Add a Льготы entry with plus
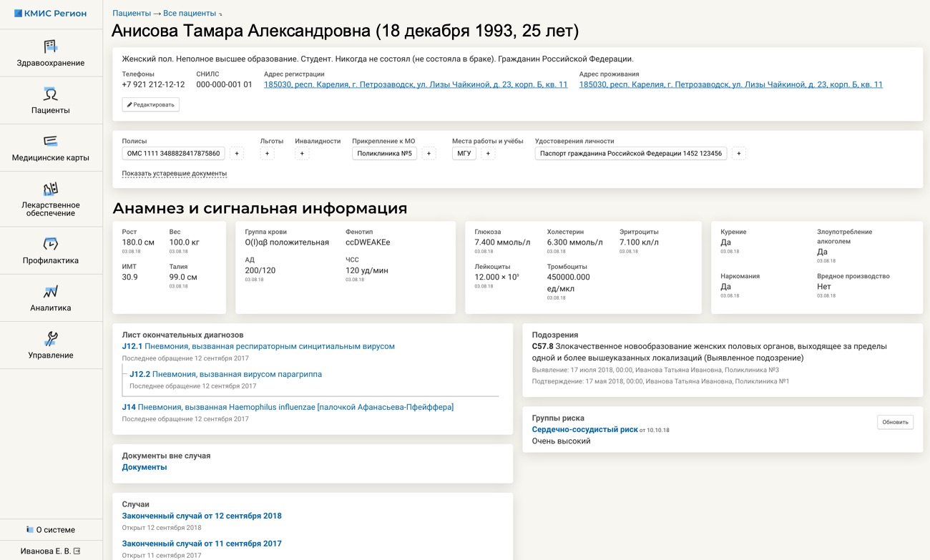Screen dimensions: 930x560 tap(267, 154)
